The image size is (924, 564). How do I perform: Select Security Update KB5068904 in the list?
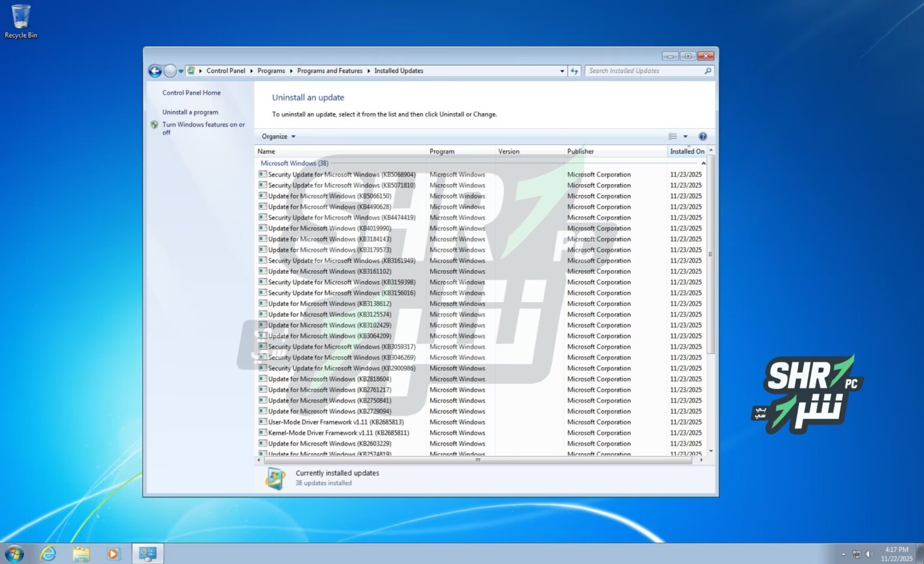[343, 174]
